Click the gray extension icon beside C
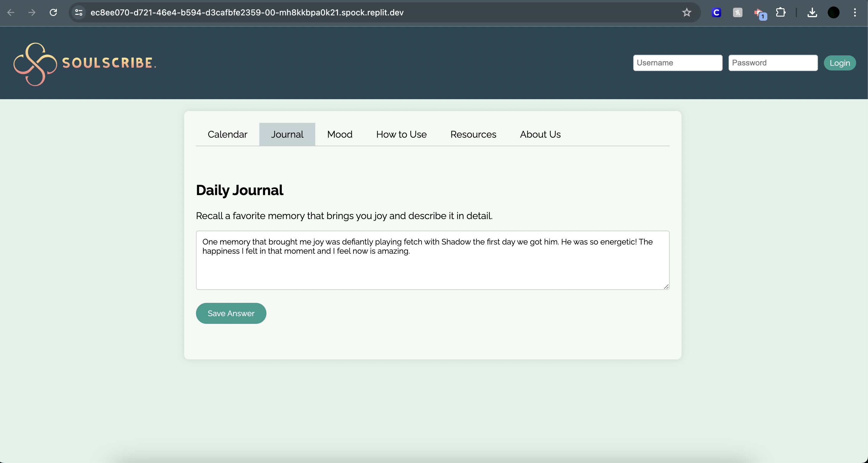 tap(737, 12)
